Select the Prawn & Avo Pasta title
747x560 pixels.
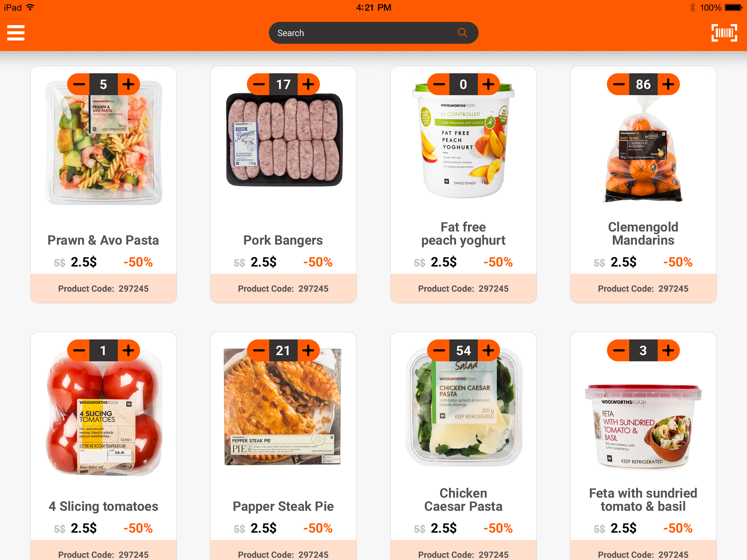tap(103, 240)
